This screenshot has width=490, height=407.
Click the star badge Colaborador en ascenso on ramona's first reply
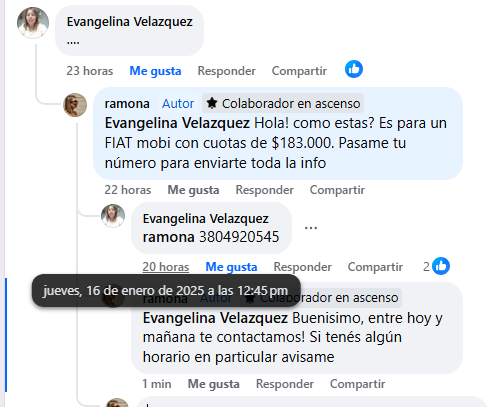point(283,103)
